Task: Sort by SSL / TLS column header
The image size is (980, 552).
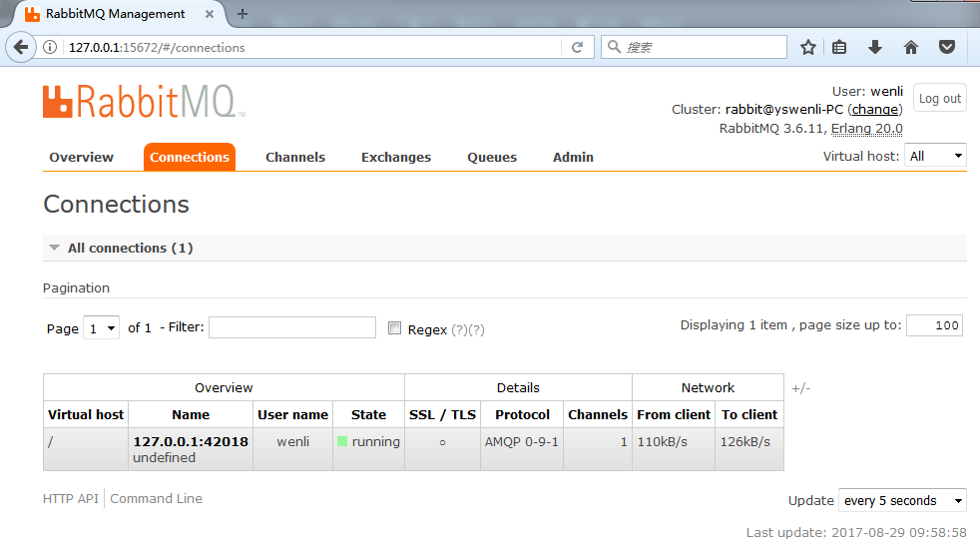Action: [442, 414]
